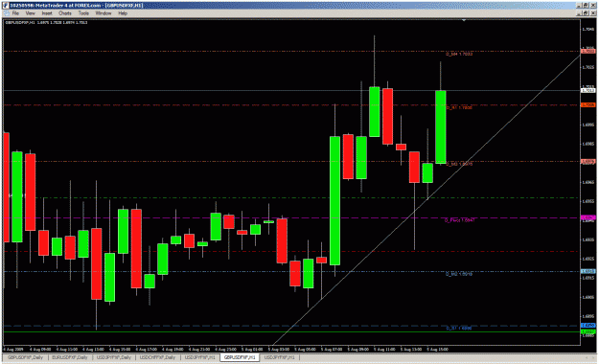599x364 pixels.
Task: Click the MetaTrader icon in the title bar
Action: [x=6, y=6]
